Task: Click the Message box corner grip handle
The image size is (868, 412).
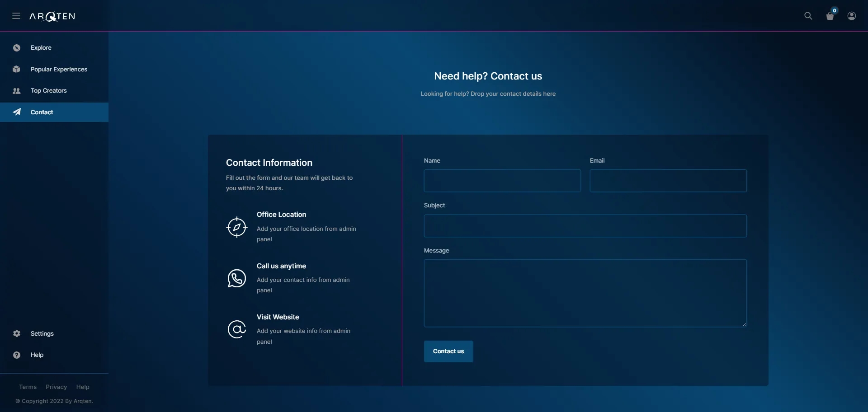Action: [744, 324]
